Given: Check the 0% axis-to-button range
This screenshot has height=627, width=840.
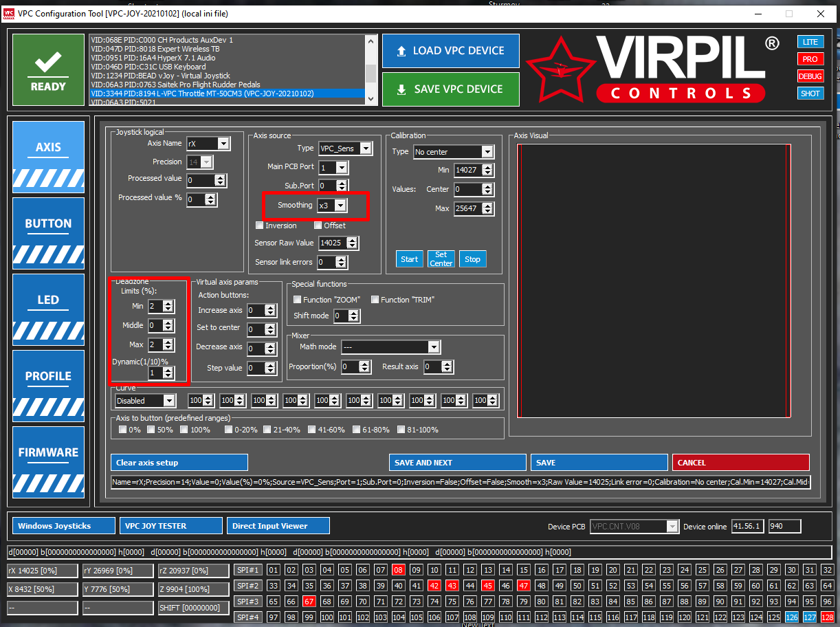Looking at the screenshot, I should click(x=122, y=430).
